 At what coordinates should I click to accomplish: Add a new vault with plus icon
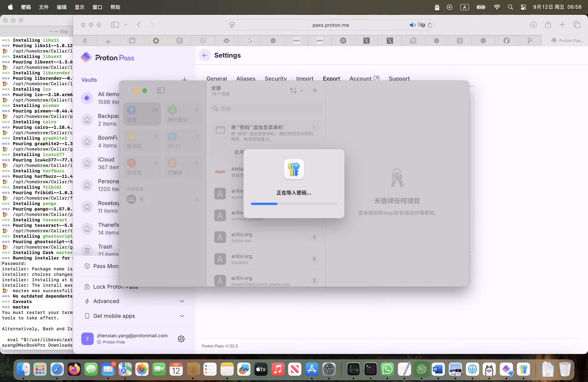point(184,79)
